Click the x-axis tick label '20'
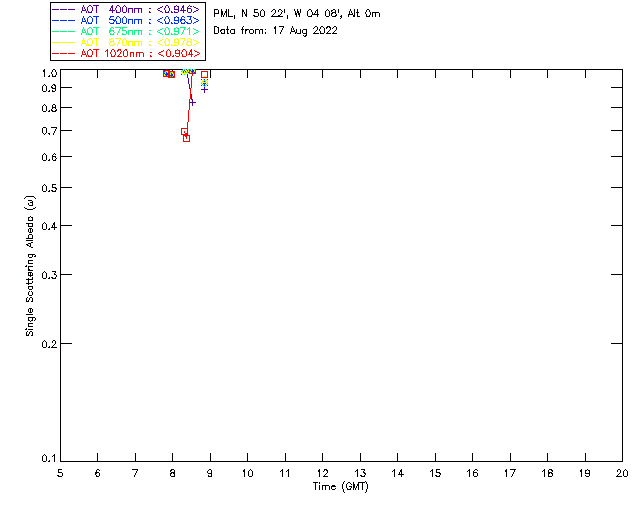This screenshot has width=640, height=512. point(622,473)
